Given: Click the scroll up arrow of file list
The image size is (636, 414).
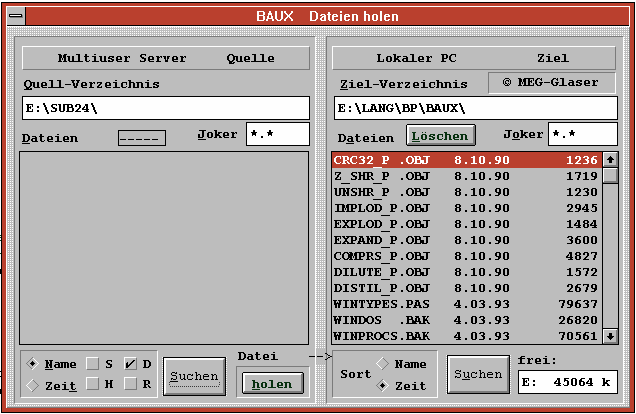Looking at the screenshot, I should click(610, 159).
